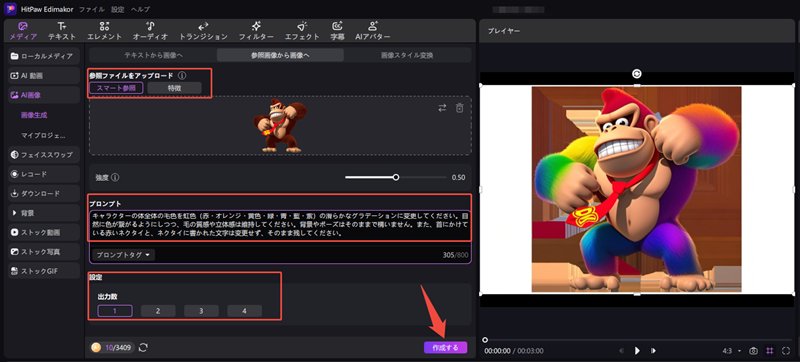Play the preview video
Viewport: 800px width, 362px height.
pyautogui.click(x=637, y=351)
